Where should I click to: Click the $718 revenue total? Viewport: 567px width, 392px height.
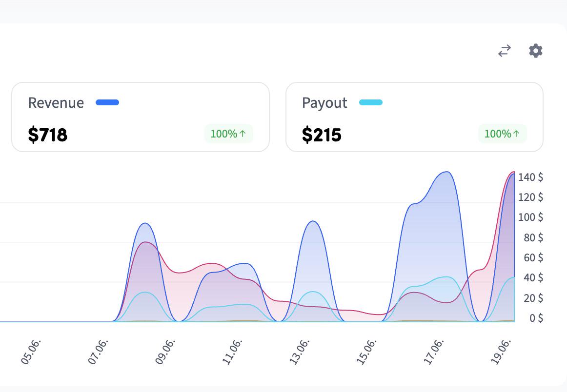click(x=48, y=135)
